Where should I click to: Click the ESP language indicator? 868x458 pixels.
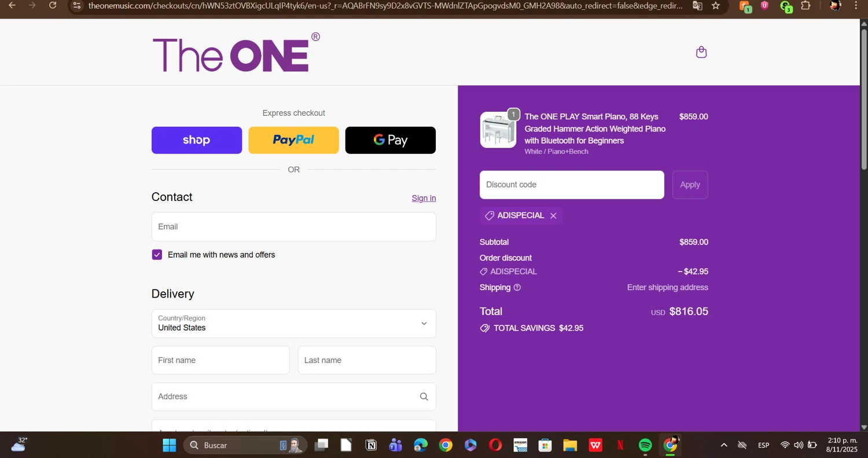764,445
